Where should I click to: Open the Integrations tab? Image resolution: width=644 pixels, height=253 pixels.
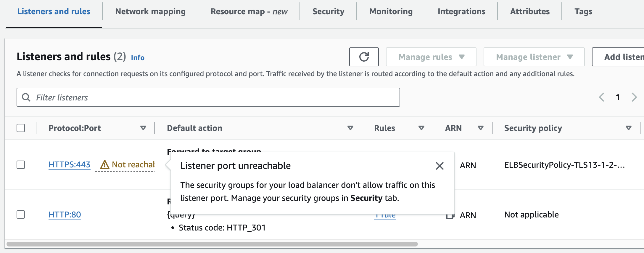click(x=461, y=12)
